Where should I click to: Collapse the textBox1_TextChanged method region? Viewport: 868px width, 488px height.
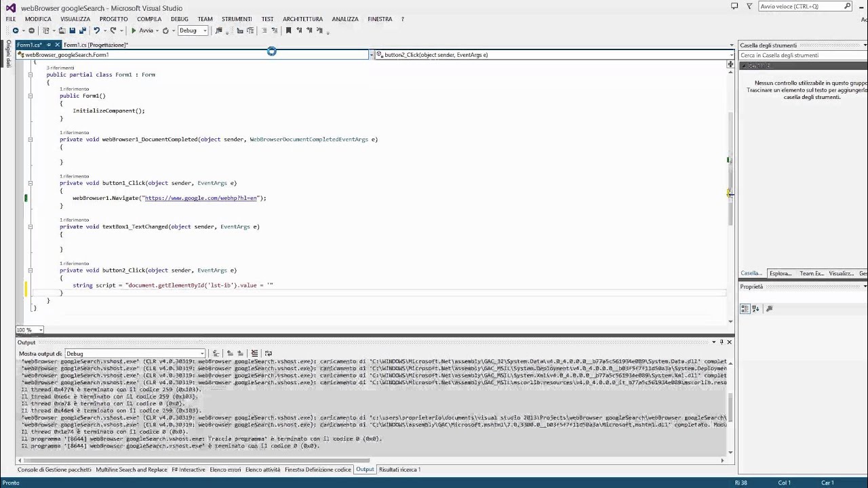tap(30, 227)
